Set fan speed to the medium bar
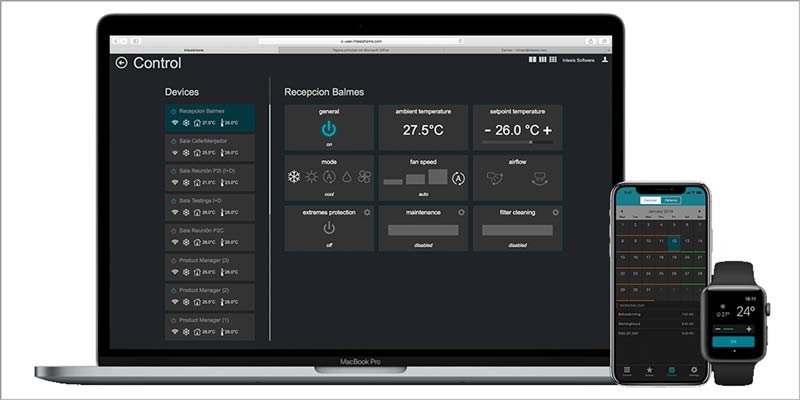800x400 pixels. [415, 179]
